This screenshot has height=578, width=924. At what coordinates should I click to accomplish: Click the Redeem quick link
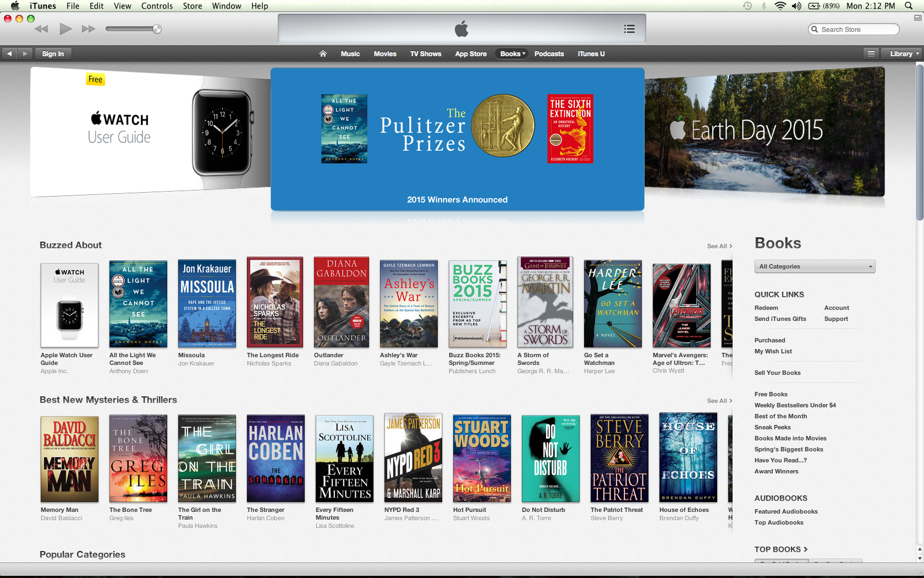click(x=766, y=308)
